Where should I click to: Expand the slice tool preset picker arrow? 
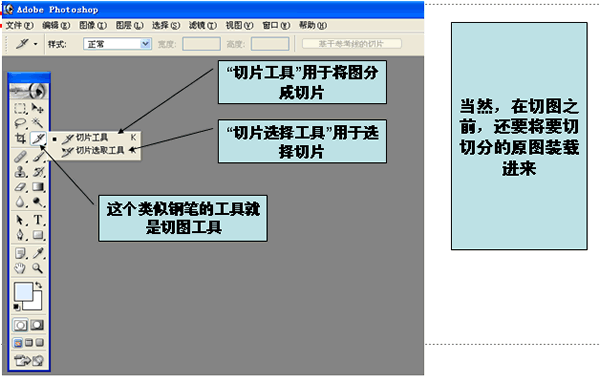(x=36, y=44)
